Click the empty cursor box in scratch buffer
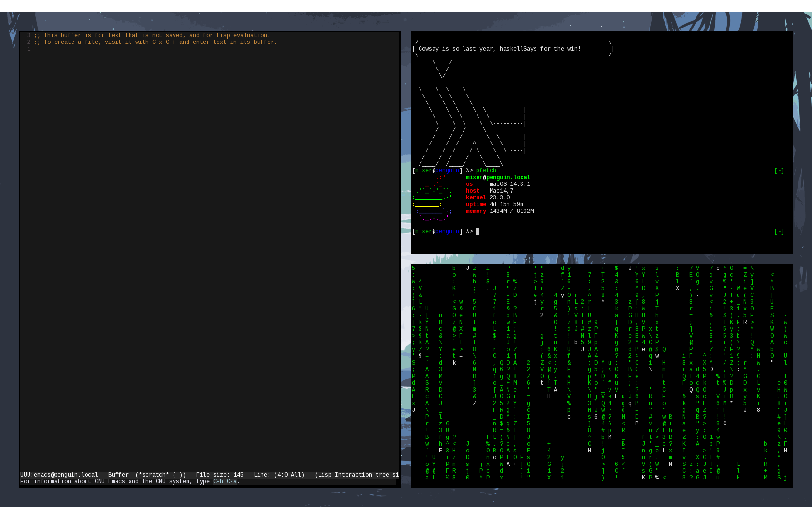The height and width of the screenshot is (507, 812). [36, 56]
